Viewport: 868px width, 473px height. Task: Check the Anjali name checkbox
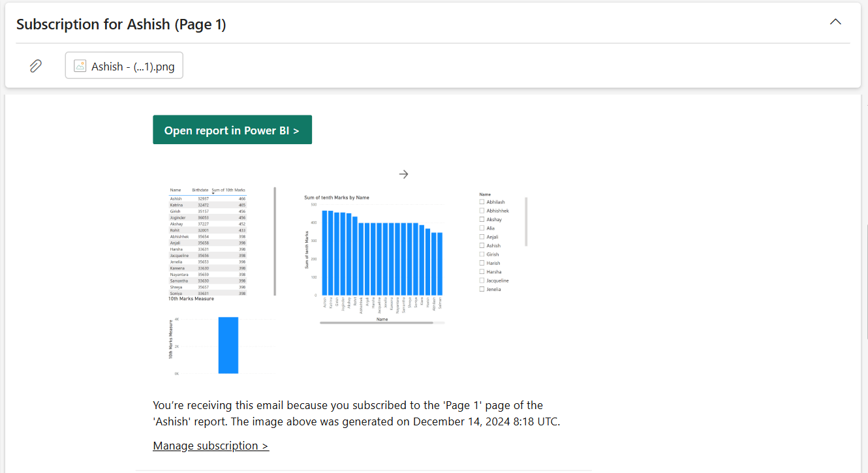[x=483, y=236]
